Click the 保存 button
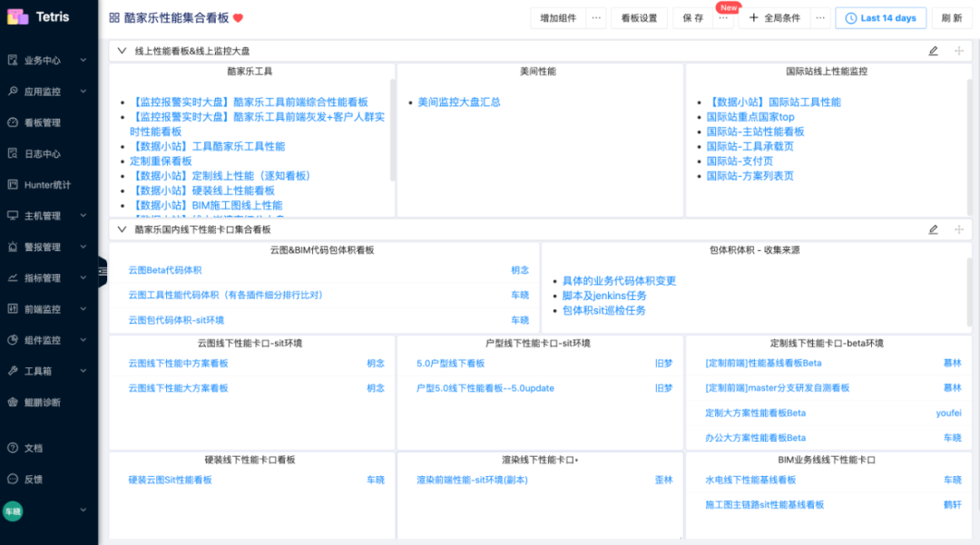Screen dimensions: 980x545 pyautogui.click(x=693, y=18)
